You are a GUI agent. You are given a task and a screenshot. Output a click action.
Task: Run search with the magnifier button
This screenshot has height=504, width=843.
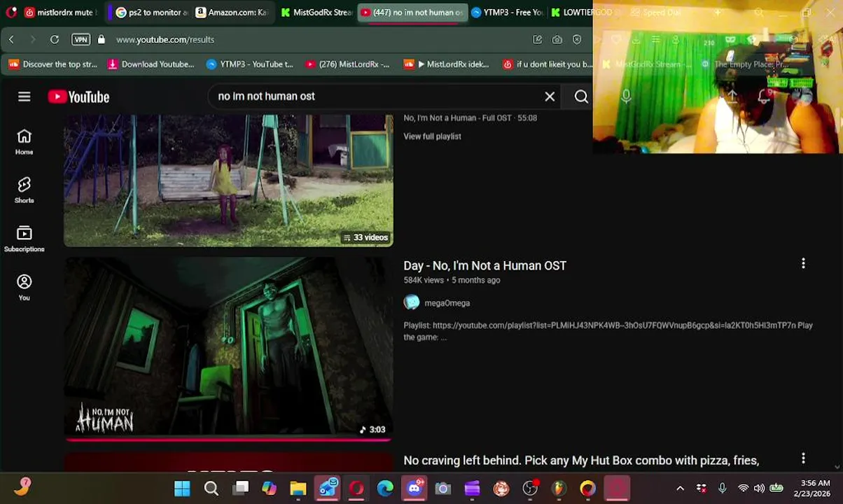click(581, 97)
